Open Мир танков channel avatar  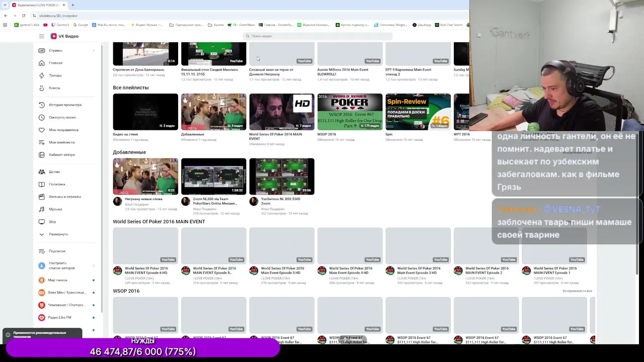[42, 280]
